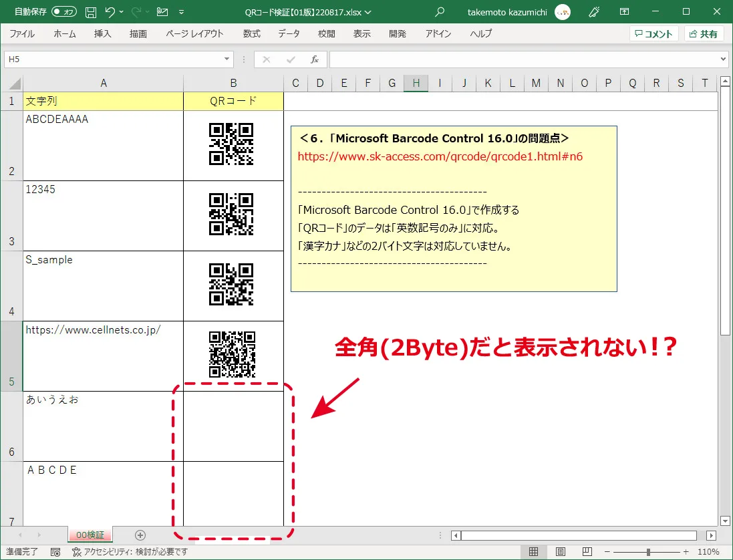733x560 pixels.
Task: Click horizontal scrollbar right arrow
Action: 711,535
